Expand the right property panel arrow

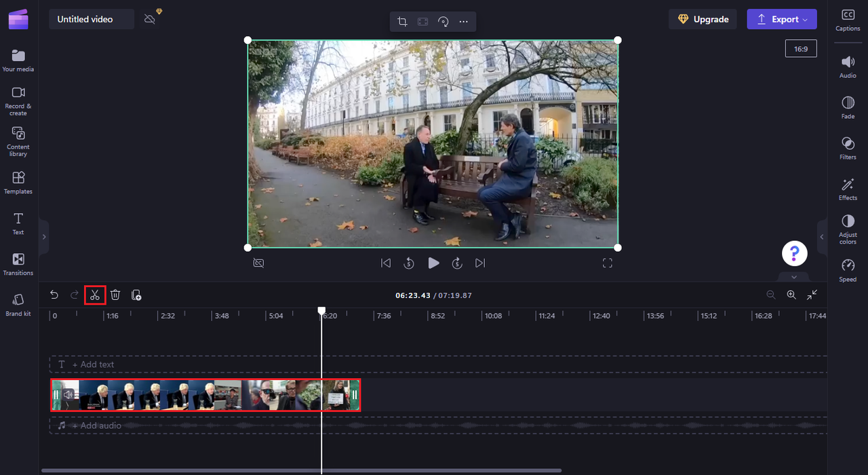coord(822,237)
